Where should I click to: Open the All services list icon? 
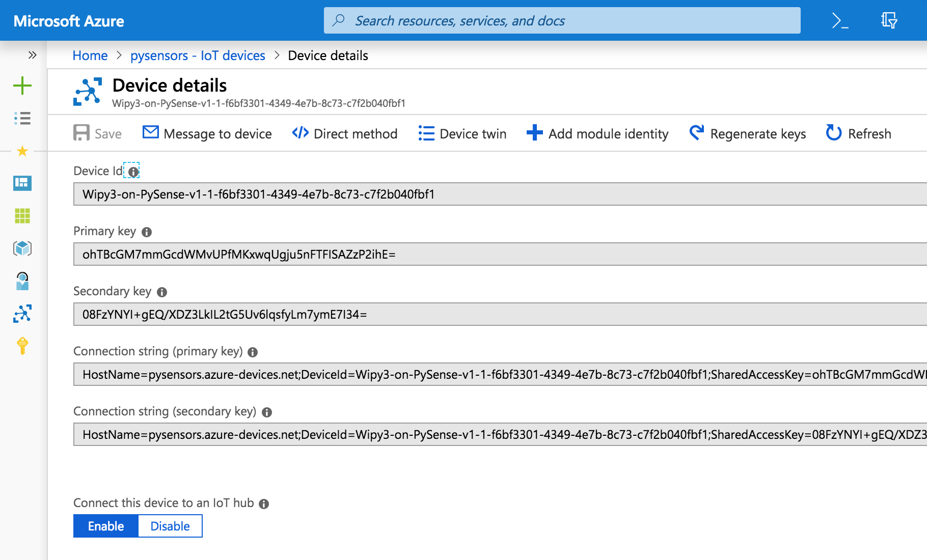(x=22, y=118)
